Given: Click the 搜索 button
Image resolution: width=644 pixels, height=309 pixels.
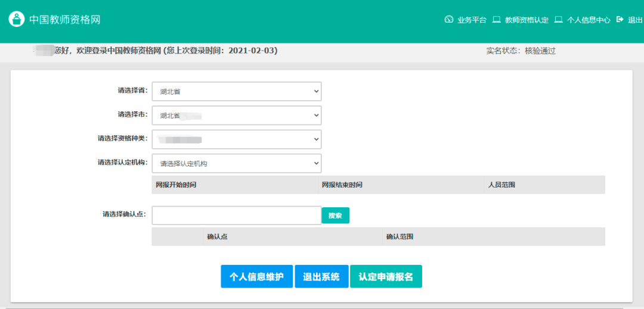Looking at the screenshot, I should [336, 216].
